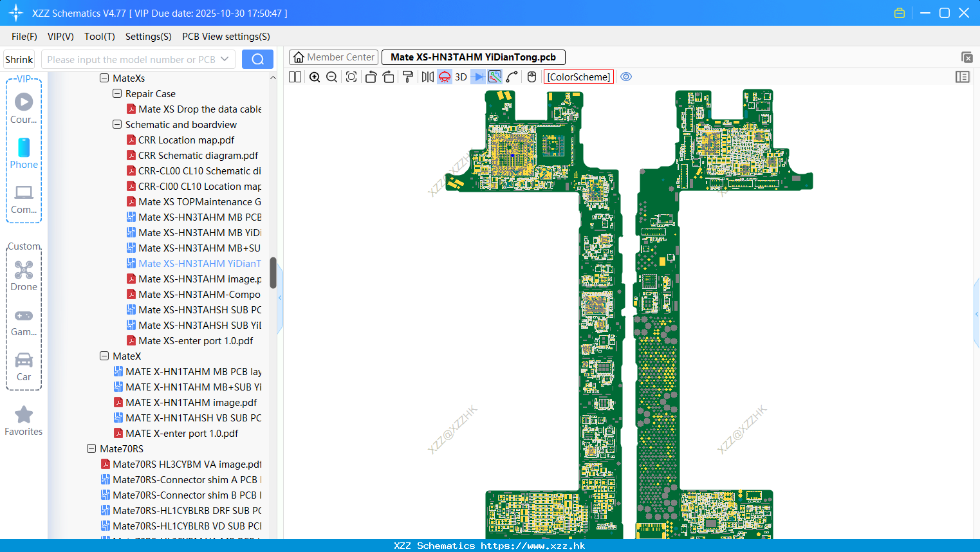This screenshot has height=552, width=980.
Task: Mirror the board with the flip icon
Action: (427, 77)
